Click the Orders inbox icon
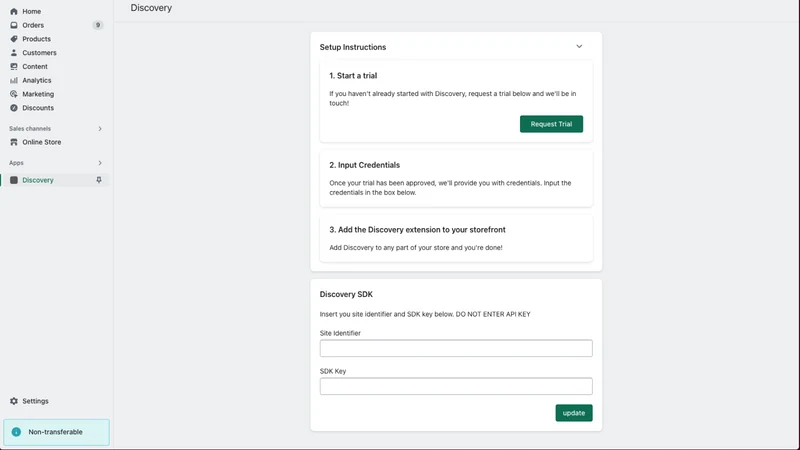Viewport: 800px width, 450px height. click(14, 25)
